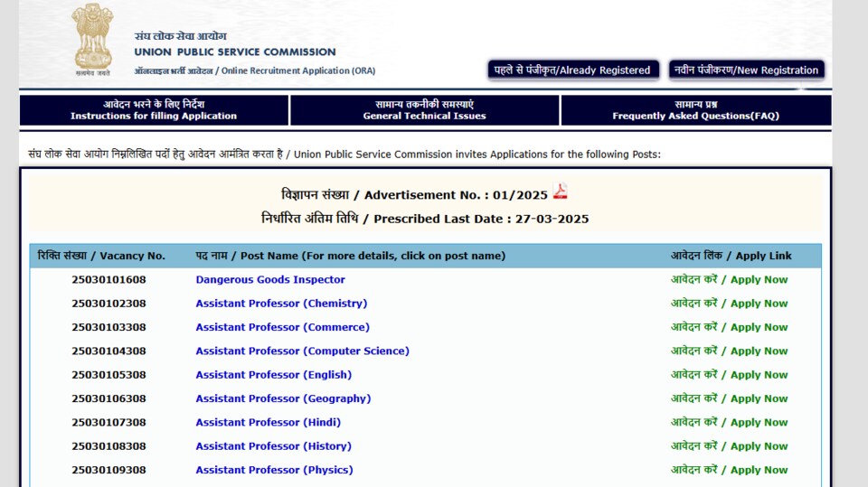Open Assistant Professor (Computer Science) details
The image size is (868, 487).
302,351
